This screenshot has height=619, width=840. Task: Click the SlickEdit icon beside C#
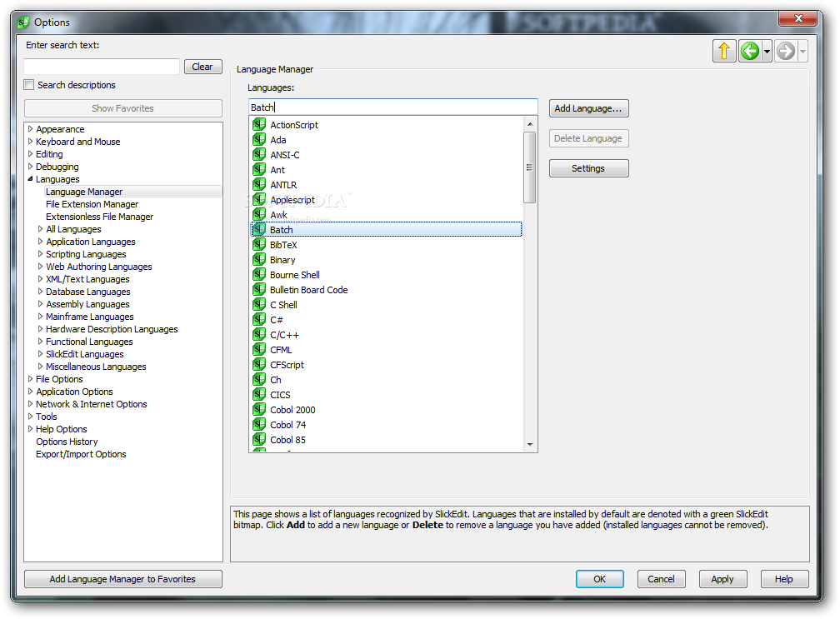[x=259, y=319]
